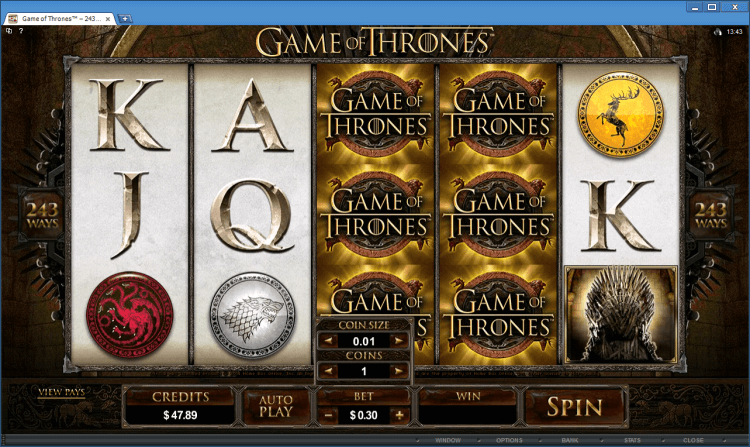Viewport: 750px width, 447px height.
Task: Click the fullscreen icon at top left
Action: tap(9, 31)
